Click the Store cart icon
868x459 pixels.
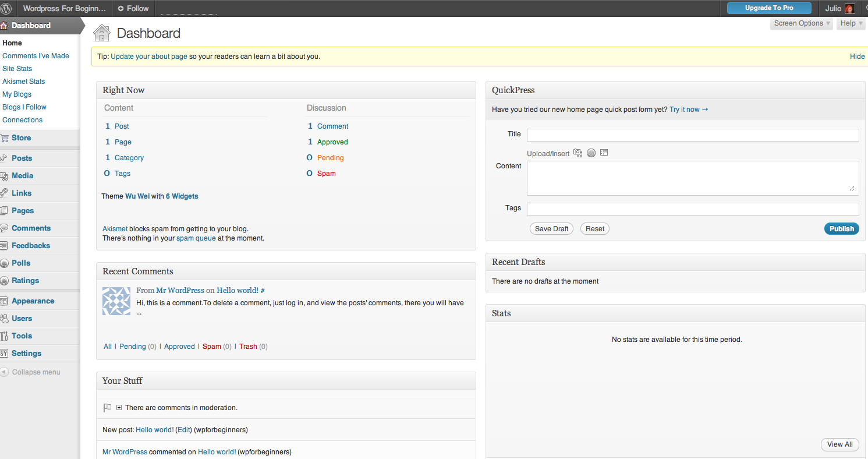click(3, 138)
